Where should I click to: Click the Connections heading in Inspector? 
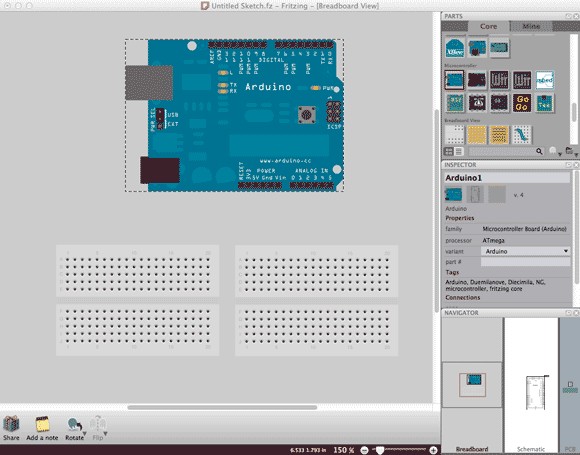tap(463, 297)
